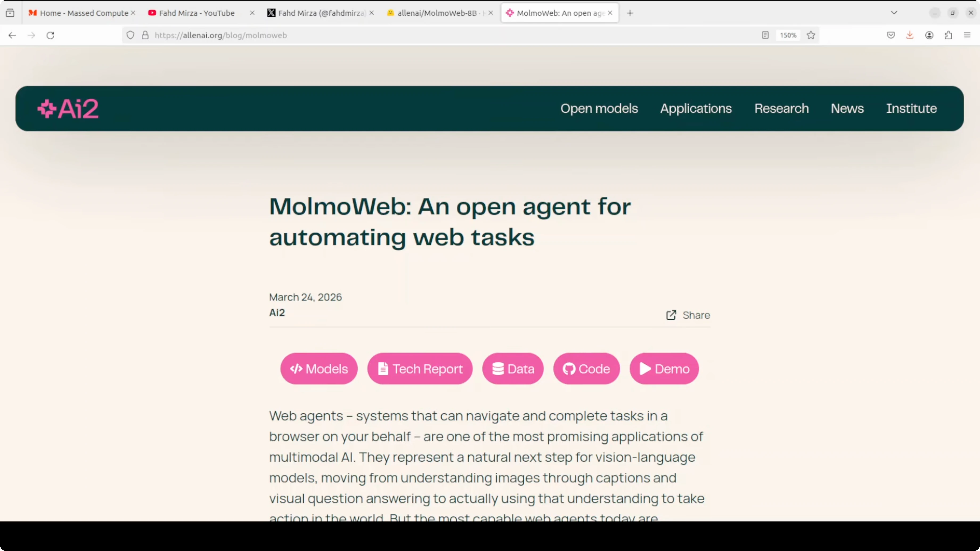Open Firefox hamburger application menu
The width and height of the screenshot is (980, 551).
click(x=967, y=35)
